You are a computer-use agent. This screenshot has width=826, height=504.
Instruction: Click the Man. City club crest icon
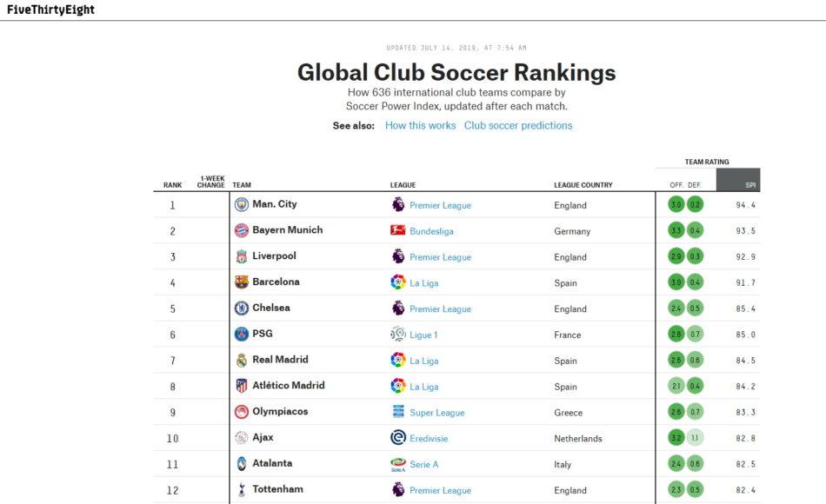241,205
